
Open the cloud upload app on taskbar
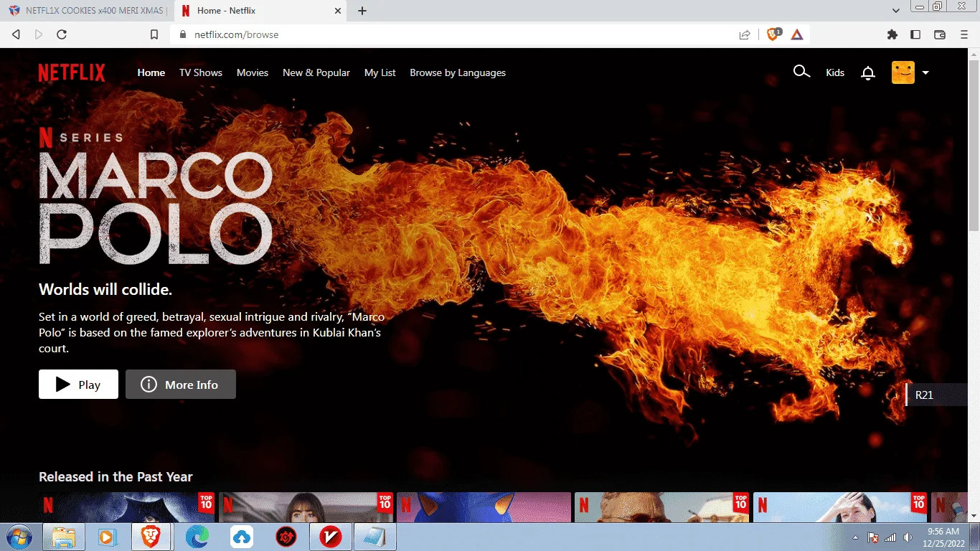242,537
